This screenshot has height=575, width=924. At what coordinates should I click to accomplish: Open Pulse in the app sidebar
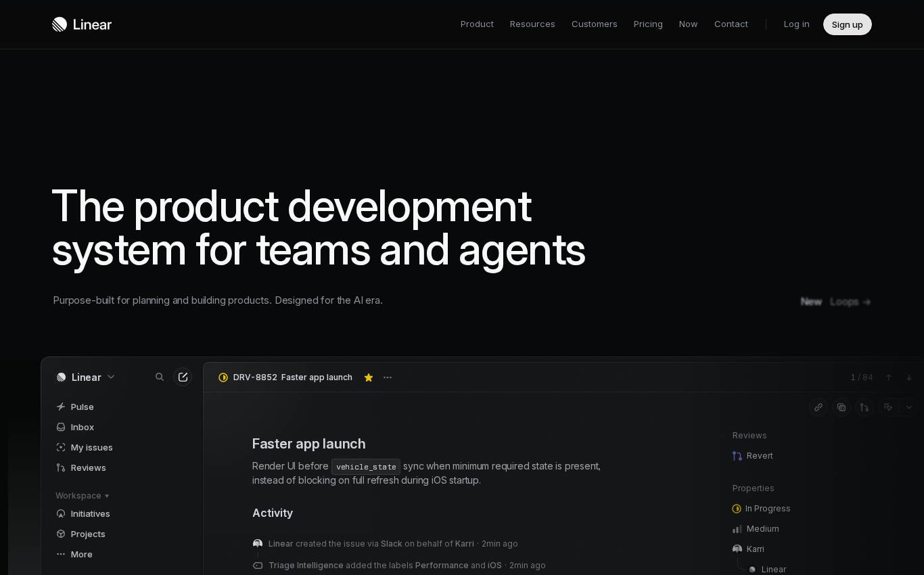point(75,407)
